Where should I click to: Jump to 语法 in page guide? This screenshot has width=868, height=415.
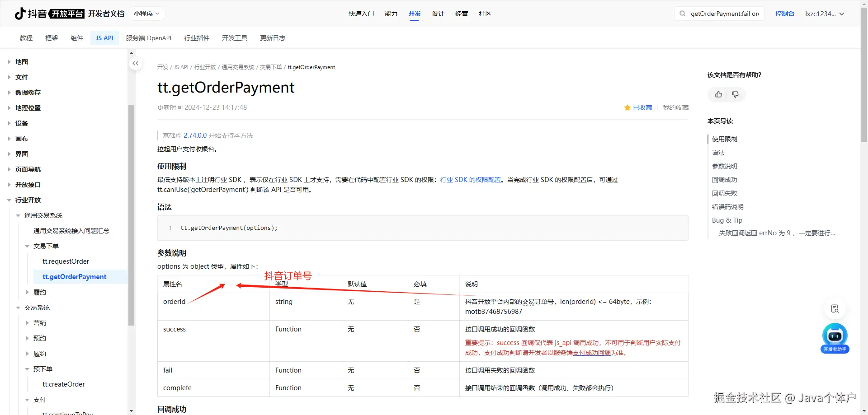718,153
